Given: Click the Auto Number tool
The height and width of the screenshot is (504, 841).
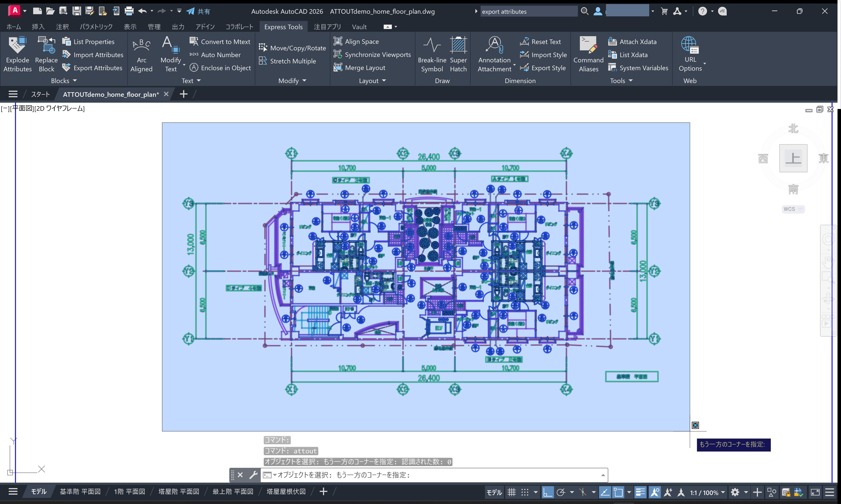Looking at the screenshot, I should click(x=220, y=55).
